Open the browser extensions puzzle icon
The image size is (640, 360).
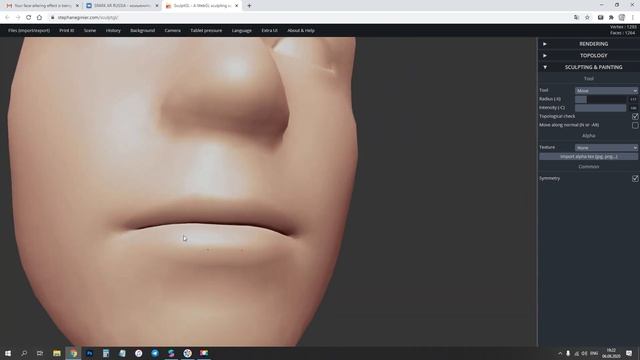[611, 18]
